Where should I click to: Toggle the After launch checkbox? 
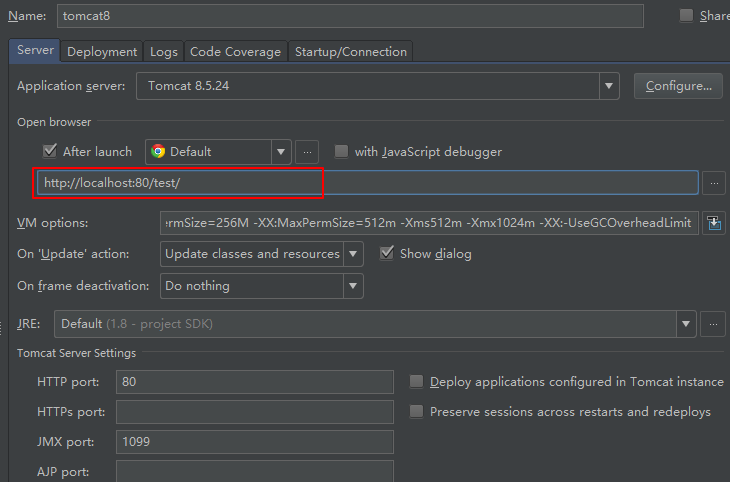point(50,151)
